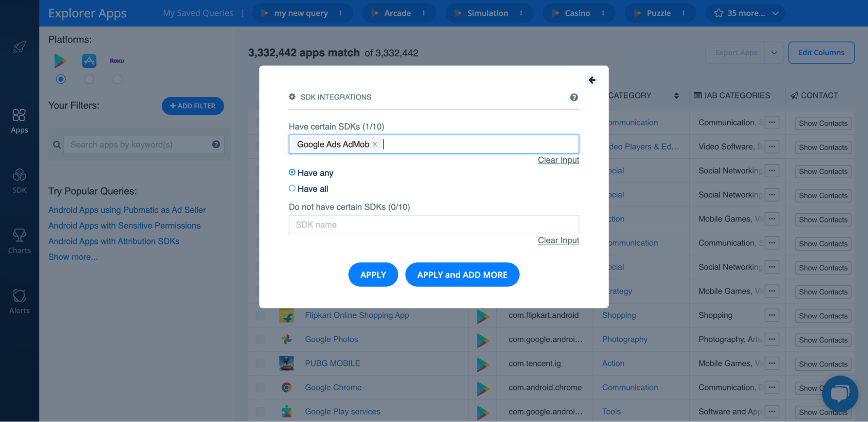Click the more button in the Shopping IAB row

tap(772, 315)
